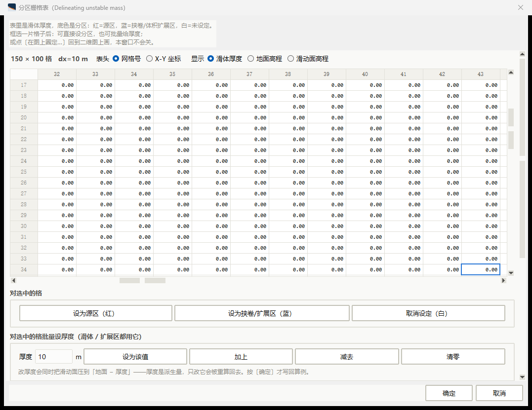Image resolution: width=532 pixels, height=410 pixels.
Task: Select row header 20
Action: [24, 117]
